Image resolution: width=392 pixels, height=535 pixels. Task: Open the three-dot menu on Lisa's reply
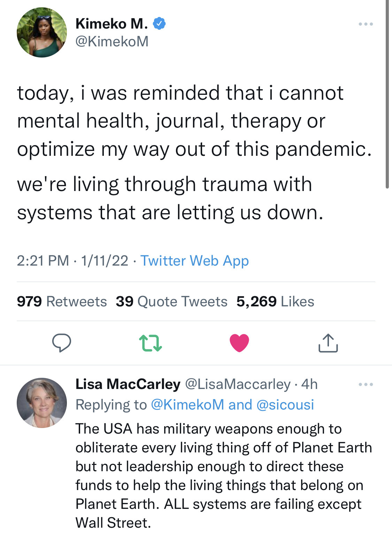(x=366, y=384)
